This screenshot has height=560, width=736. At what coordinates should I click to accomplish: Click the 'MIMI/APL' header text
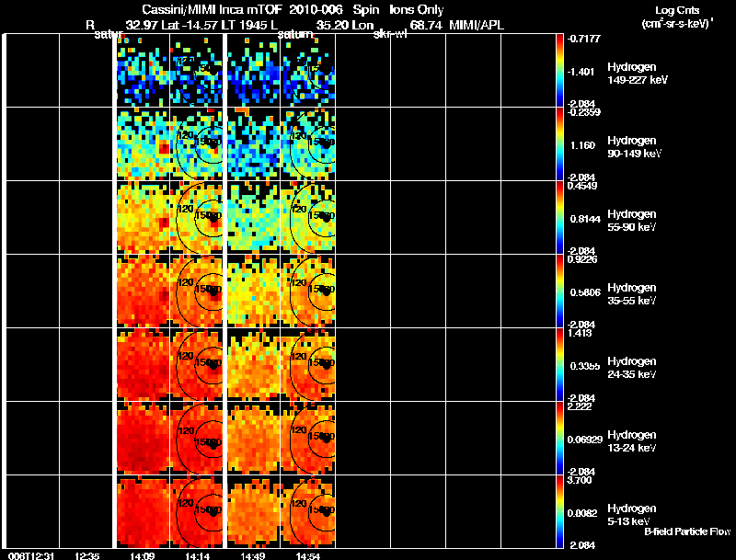point(477,25)
